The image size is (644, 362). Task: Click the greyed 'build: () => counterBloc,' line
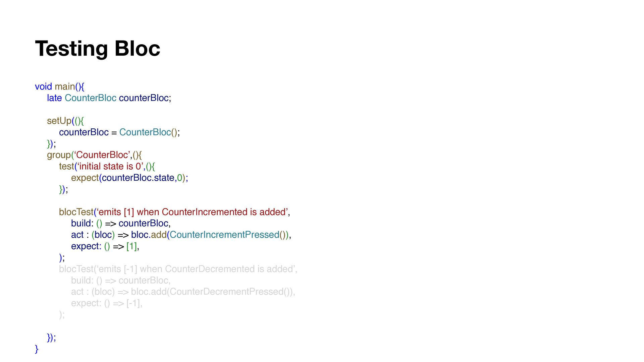pos(121,280)
